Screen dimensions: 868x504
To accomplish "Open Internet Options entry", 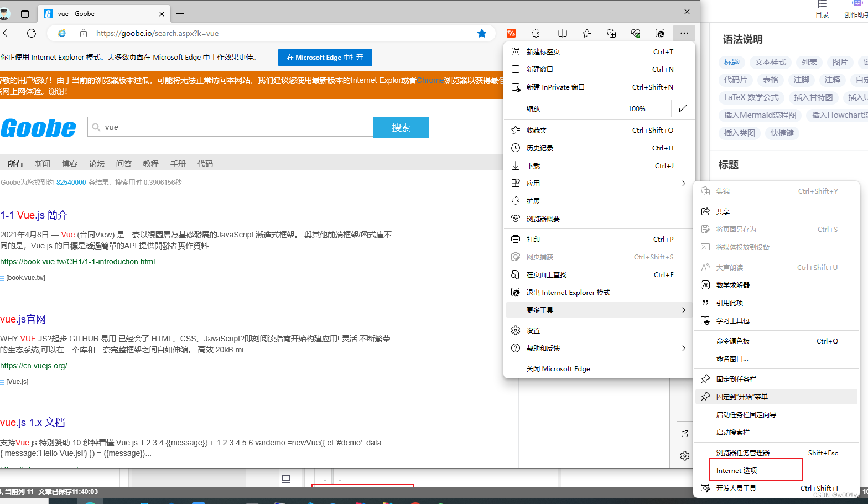I will click(776, 470).
